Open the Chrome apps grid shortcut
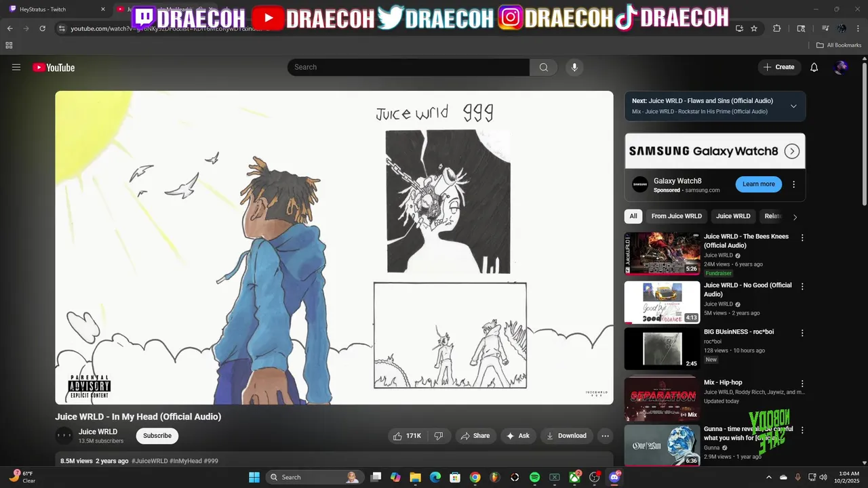Image resolution: width=868 pixels, height=488 pixels. [9, 45]
